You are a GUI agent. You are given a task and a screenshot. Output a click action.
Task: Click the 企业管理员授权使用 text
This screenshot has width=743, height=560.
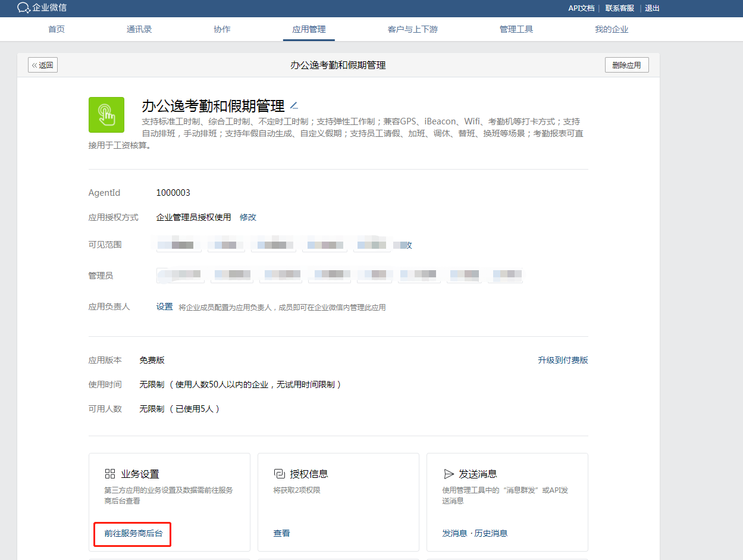(x=193, y=217)
